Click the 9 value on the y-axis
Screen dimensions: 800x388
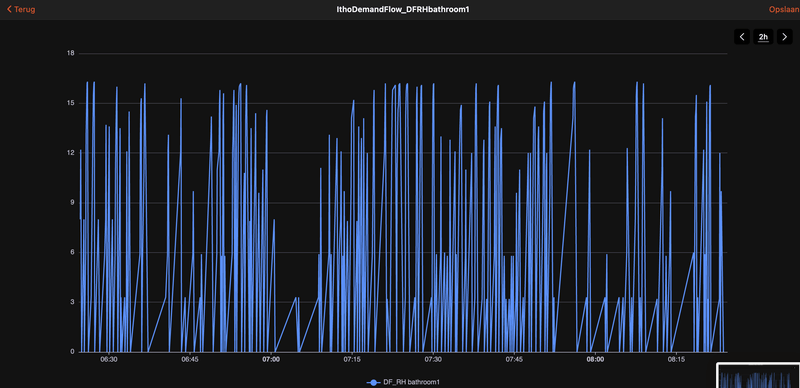[72, 203]
